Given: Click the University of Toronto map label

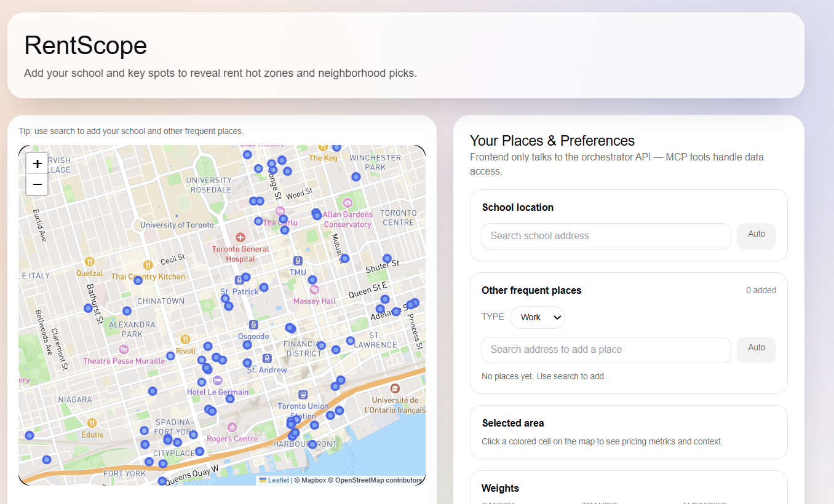Looking at the screenshot, I should click(177, 225).
